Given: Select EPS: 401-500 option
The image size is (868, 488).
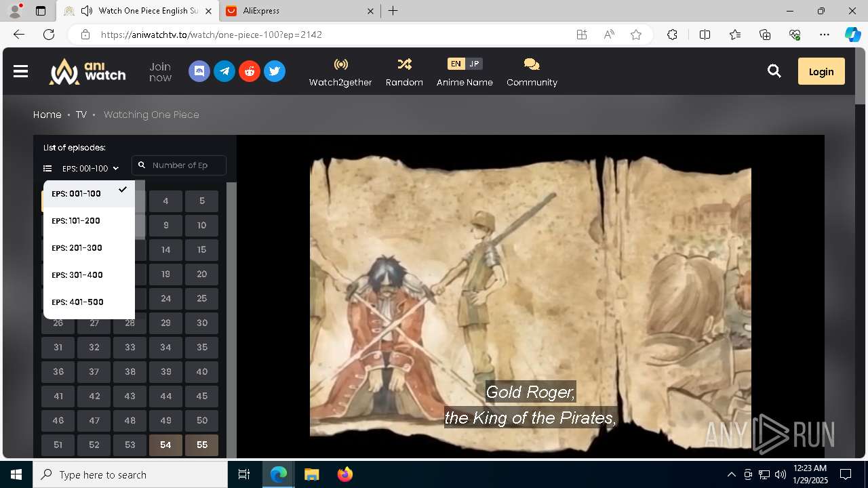Looking at the screenshot, I should coord(89,302).
